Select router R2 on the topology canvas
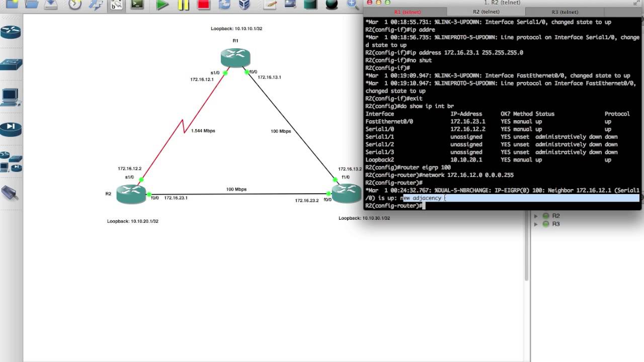The height and width of the screenshot is (362, 644). (131, 194)
